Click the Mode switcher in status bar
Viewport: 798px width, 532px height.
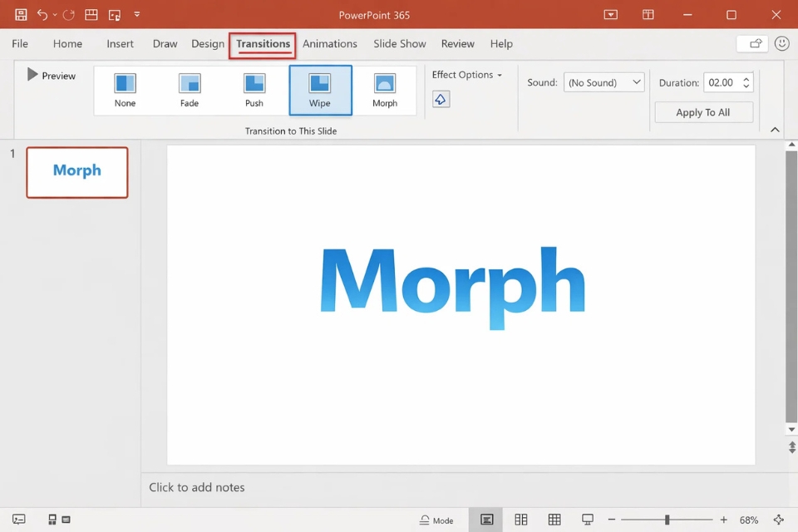pos(436,520)
